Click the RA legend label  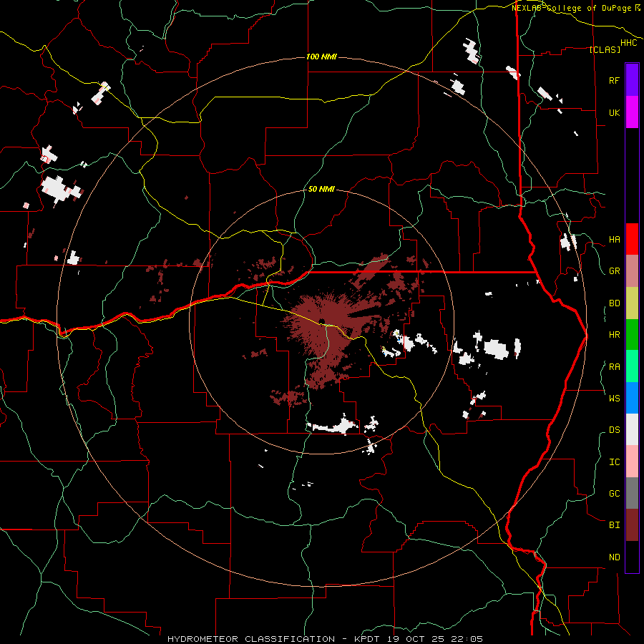tap(614, 367)
